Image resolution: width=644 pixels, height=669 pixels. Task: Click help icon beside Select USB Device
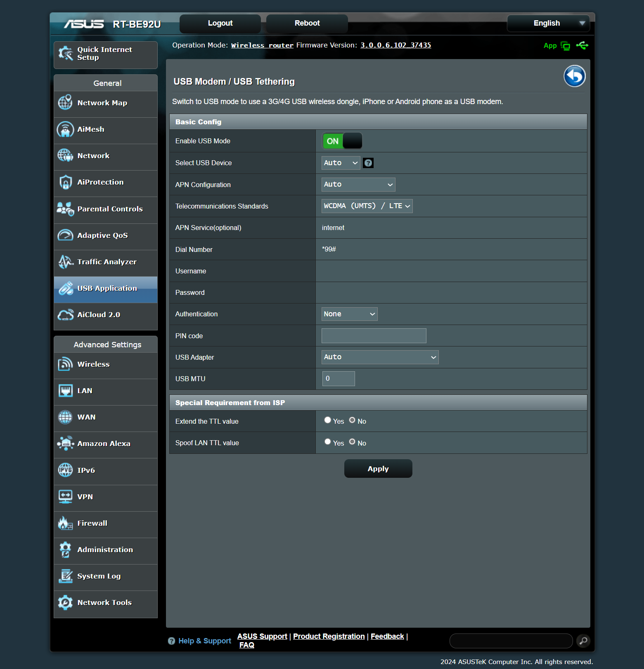[x=368, y=163]
